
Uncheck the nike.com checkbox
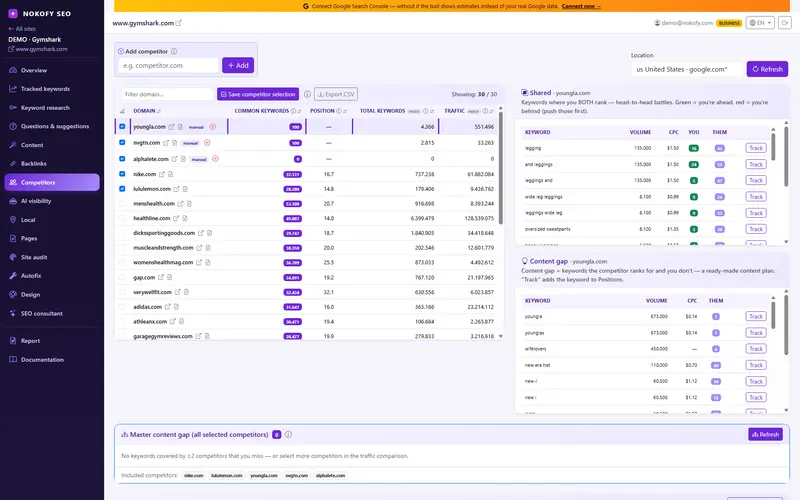click(122, 174)
